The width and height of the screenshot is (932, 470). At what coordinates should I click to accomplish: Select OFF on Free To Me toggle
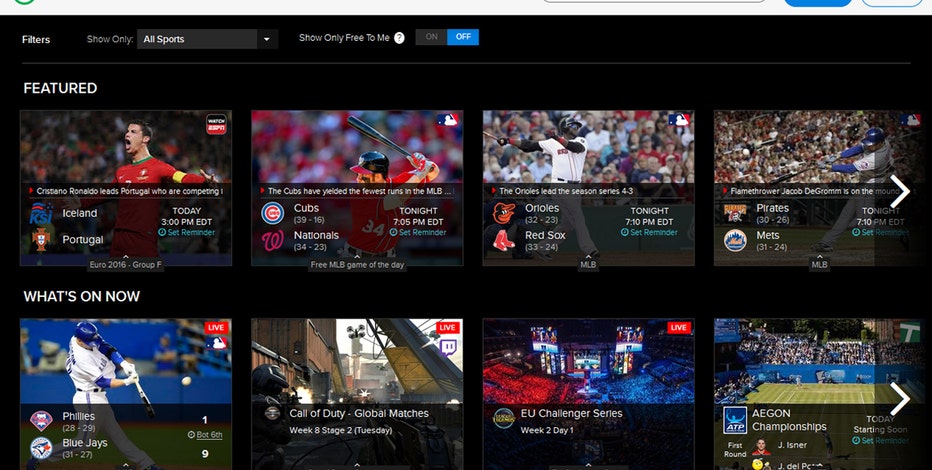463,37
